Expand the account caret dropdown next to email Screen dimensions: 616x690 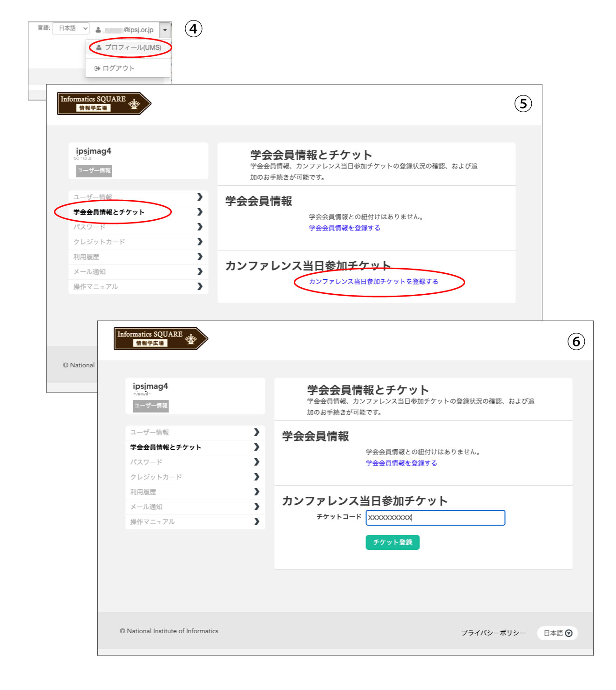[x=165, y=30]
